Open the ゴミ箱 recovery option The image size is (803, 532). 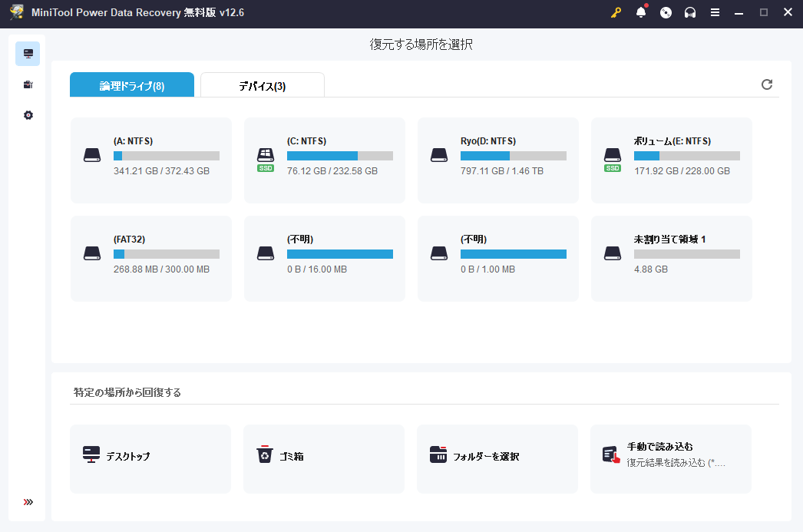pyautogui.click(x=323, y=458)
